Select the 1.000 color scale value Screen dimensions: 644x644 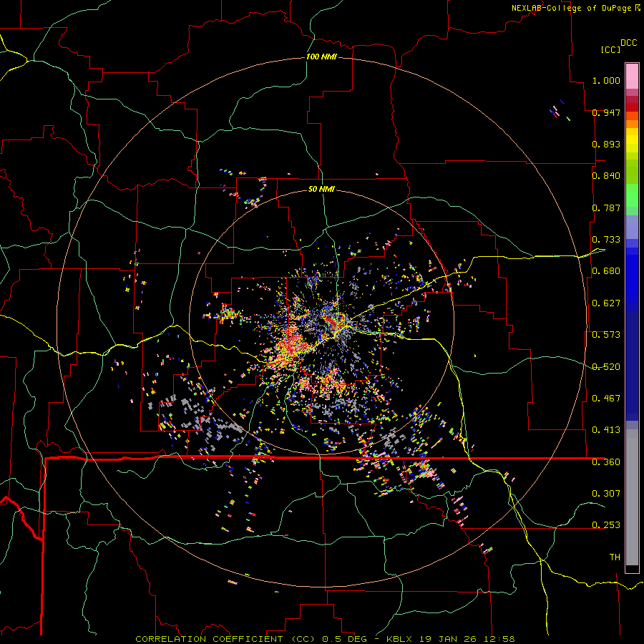(606, 80)
